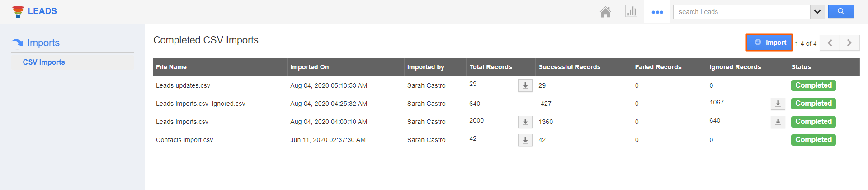
Task: Open the Imports section heading
Action: click(43, 43)
